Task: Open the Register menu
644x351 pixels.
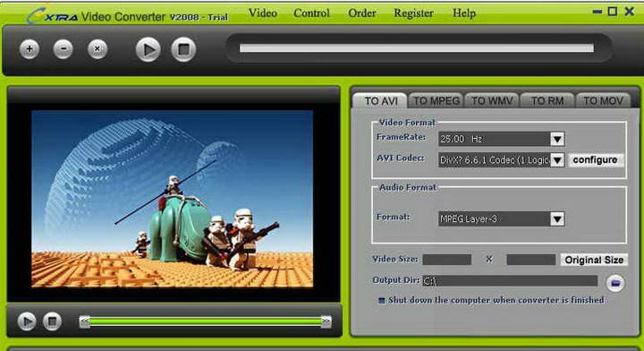Action: click(413, 13)
